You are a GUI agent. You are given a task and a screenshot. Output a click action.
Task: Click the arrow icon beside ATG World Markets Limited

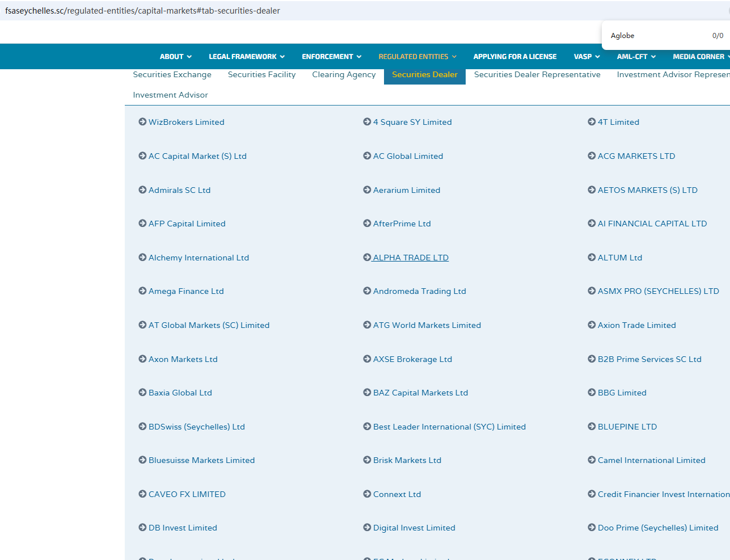point(367,325)
